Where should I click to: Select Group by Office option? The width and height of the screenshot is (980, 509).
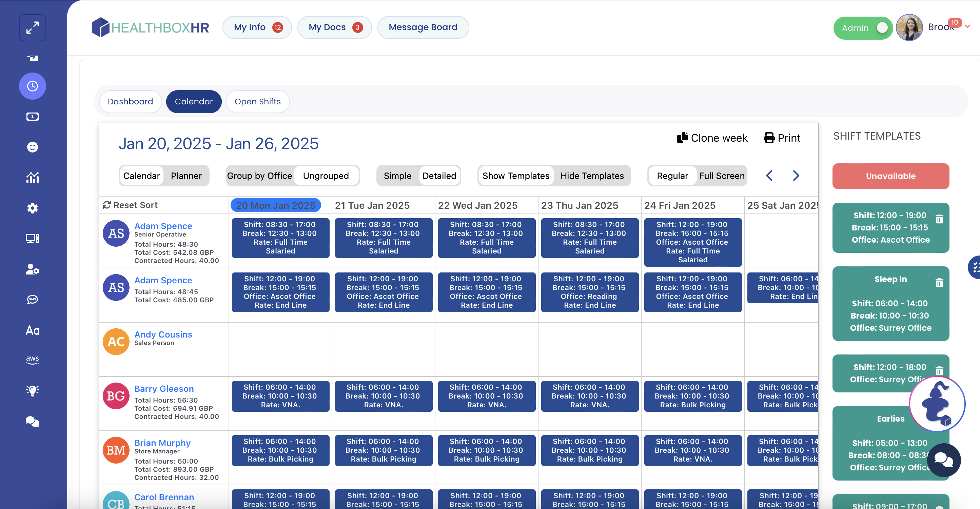(259, 176)
